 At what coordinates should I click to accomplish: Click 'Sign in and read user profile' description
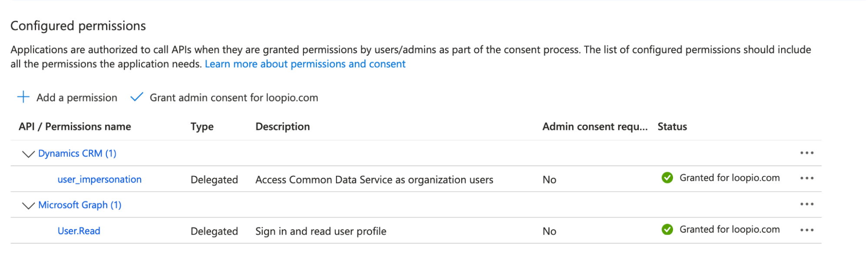click(321, 231)
